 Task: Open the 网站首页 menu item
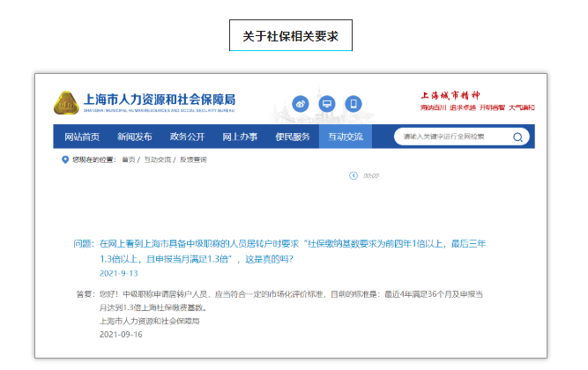pos(82,137)
